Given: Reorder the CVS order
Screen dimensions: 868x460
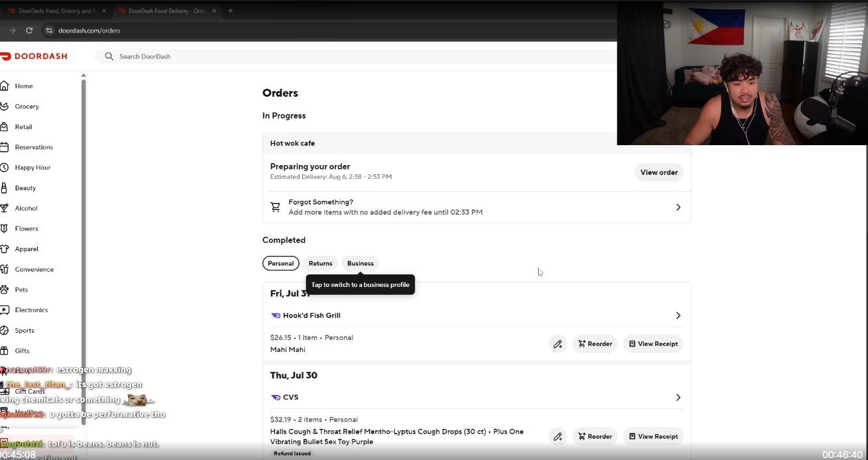Looking at the screenshot, I should [595, 436].
